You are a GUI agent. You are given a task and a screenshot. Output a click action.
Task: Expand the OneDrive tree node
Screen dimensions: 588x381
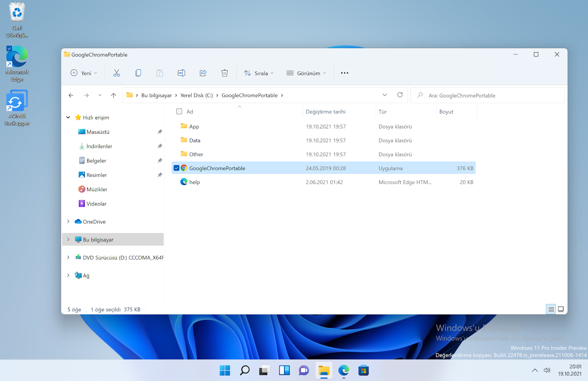click(x=68, y=221)
